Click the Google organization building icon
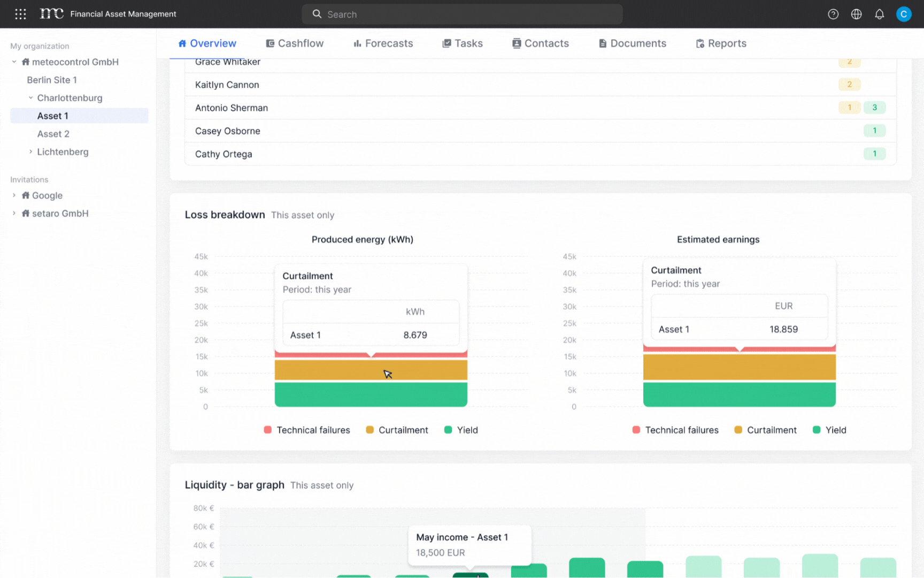This screenshot has height=578, width=924. pyautogui.click(x=25, y=195)
